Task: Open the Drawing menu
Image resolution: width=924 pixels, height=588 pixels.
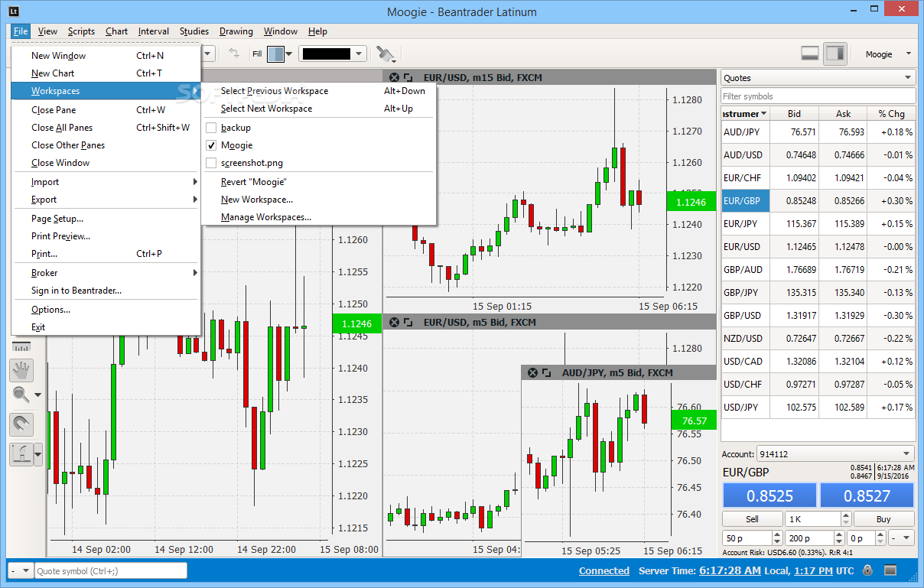Action: click(236, 31)
